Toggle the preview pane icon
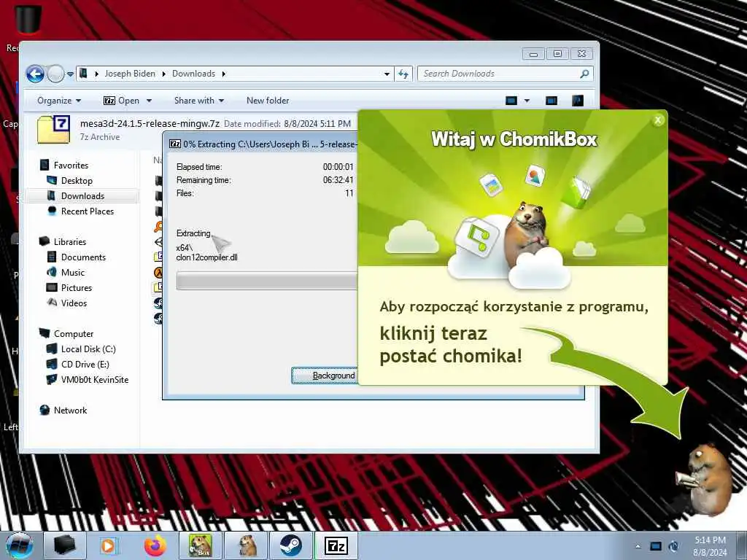Viewport: 747px width, 560px height. tap(551, 101)
